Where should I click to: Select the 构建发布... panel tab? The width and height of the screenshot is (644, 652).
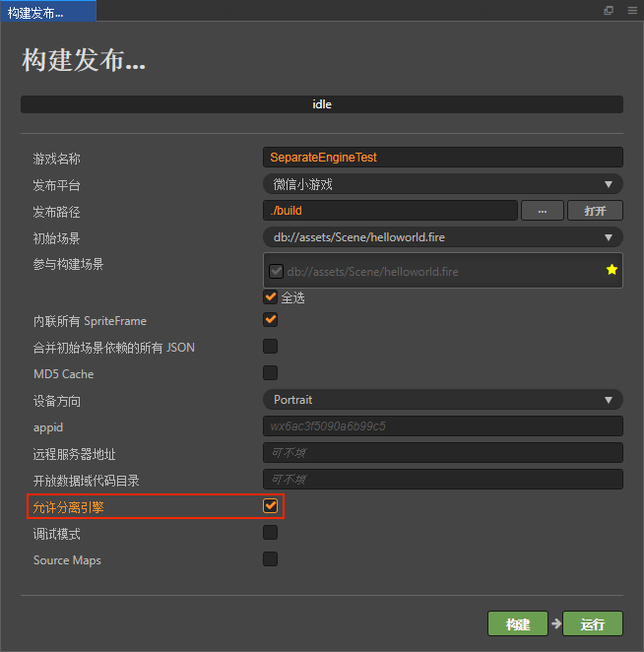point(48,12)
